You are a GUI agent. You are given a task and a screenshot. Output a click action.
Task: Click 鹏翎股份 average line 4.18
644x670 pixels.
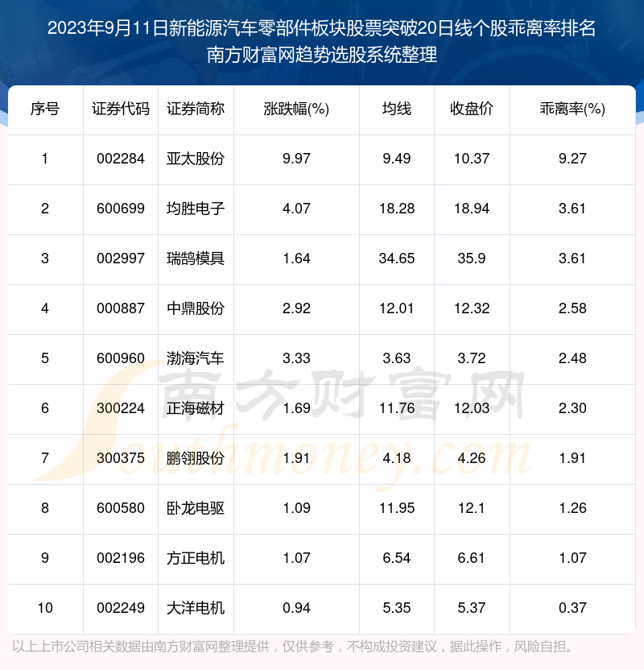[x=397, y=458]
